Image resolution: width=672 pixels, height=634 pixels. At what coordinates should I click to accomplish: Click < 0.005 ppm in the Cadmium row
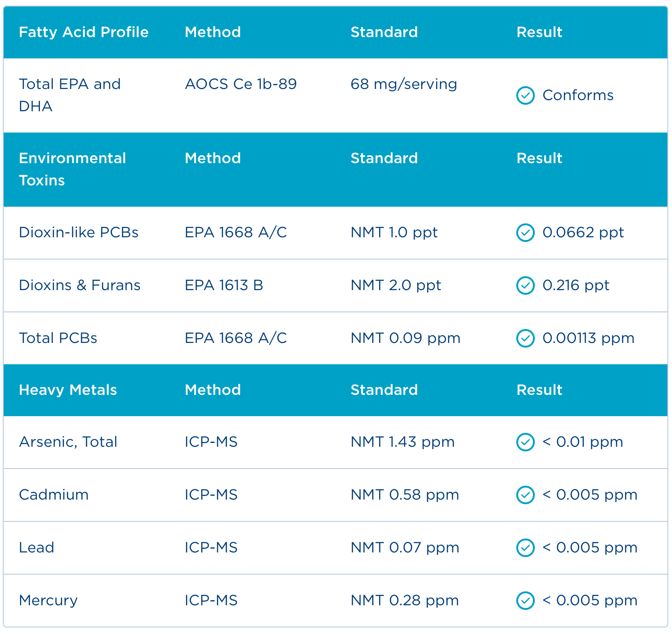click(x=590, y=495)
